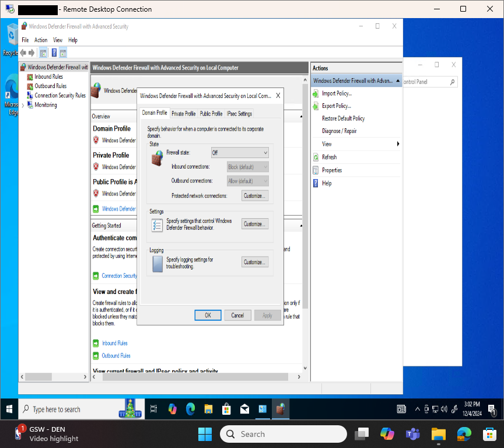Collapse the Overview section
This screenshot has width=504, height=448.
point(301,116)
